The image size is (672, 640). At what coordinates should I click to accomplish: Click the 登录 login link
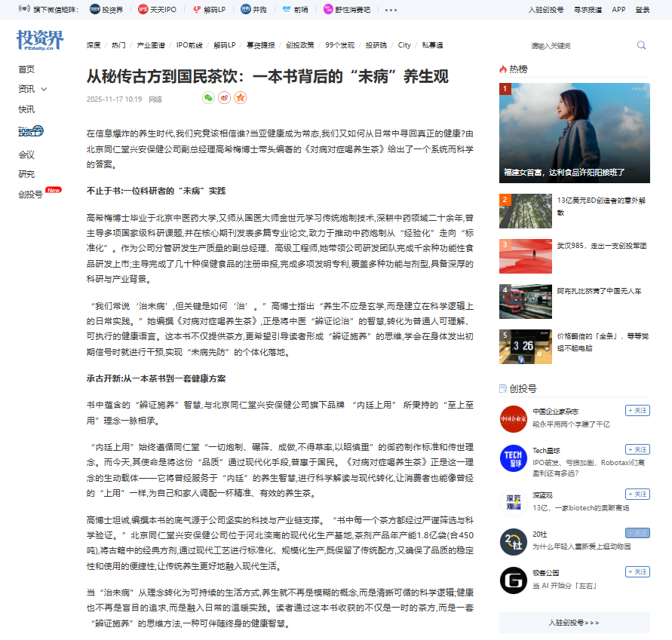pyautogui.click(x=642, y=10)
